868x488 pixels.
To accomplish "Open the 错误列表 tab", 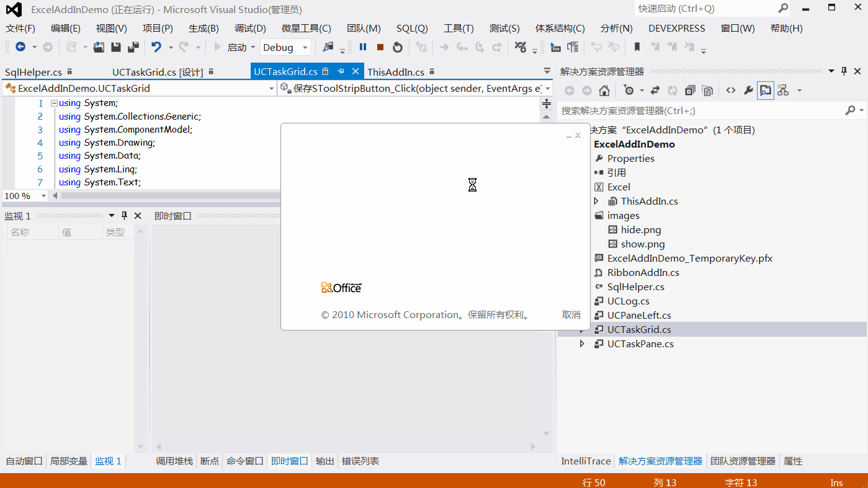I will 360,461.
